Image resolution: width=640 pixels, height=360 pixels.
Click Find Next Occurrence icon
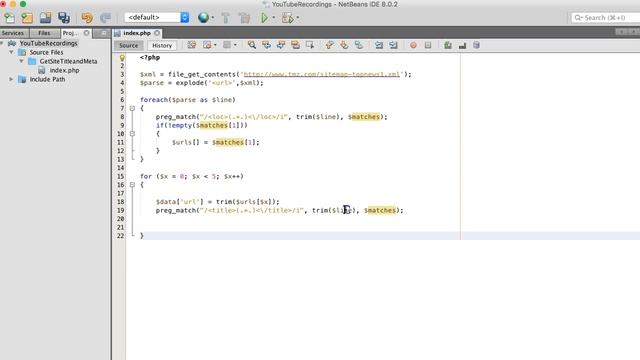pyautogui.click(x=281, y=45)
